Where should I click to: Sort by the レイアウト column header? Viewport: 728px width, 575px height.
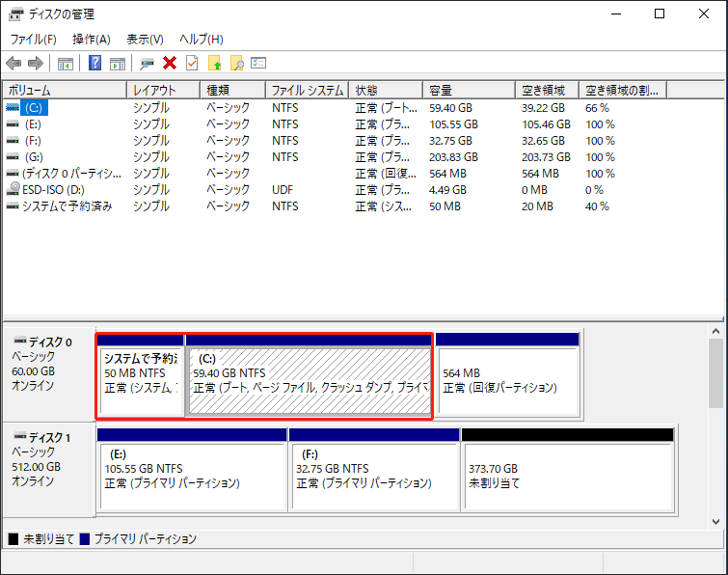click(163, 90)
